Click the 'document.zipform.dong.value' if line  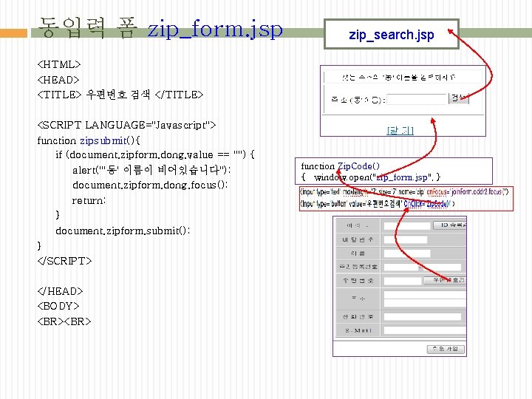[x=155, y=155]
